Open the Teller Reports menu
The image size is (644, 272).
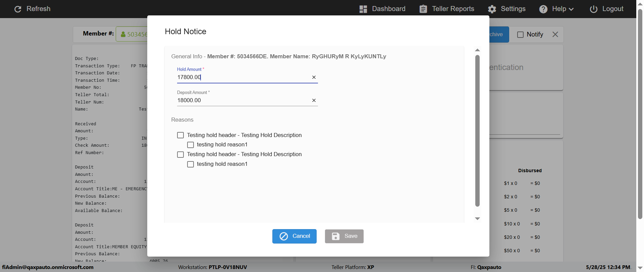(x=453, y=9)
